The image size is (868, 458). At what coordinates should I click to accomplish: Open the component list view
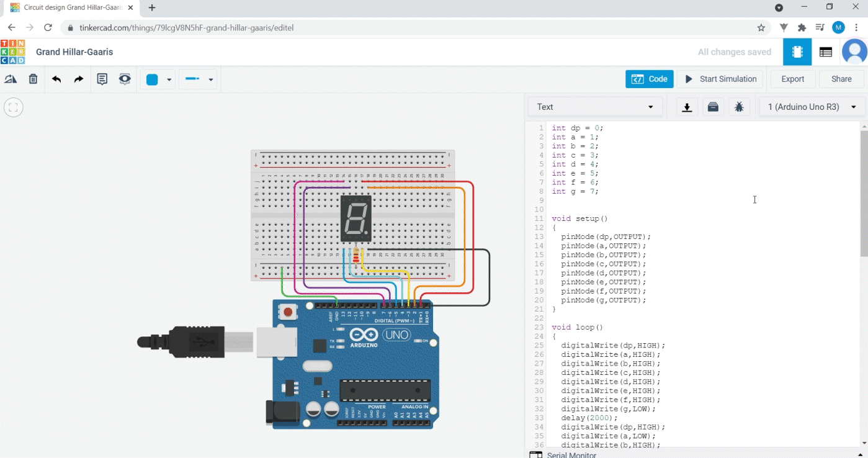tap(826, 52)
